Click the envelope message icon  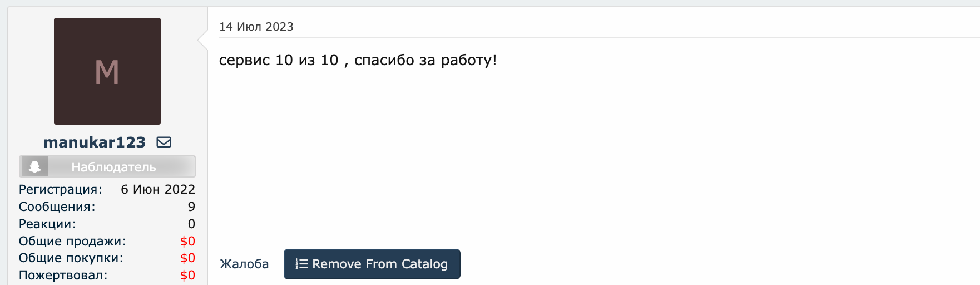[x=164, y=142]
